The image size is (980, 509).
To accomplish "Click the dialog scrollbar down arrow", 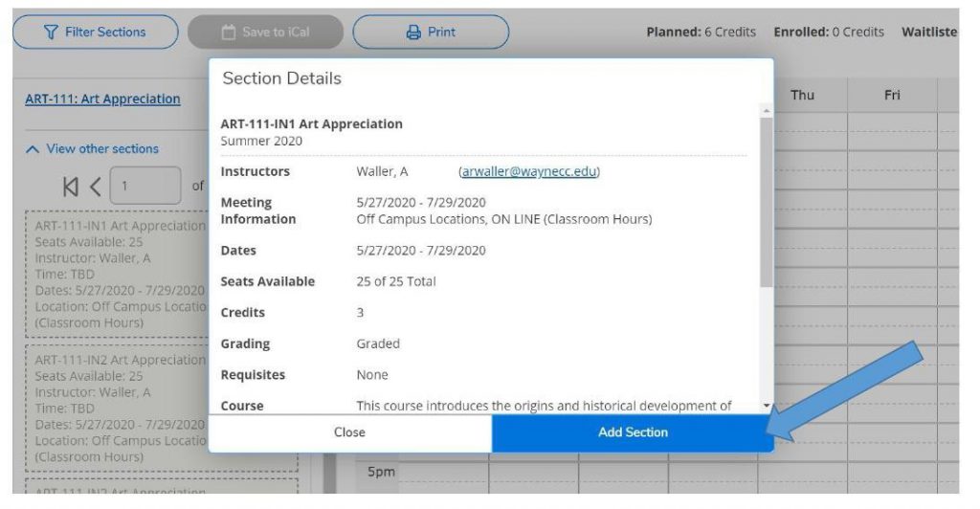I will (x=765, y=406).
